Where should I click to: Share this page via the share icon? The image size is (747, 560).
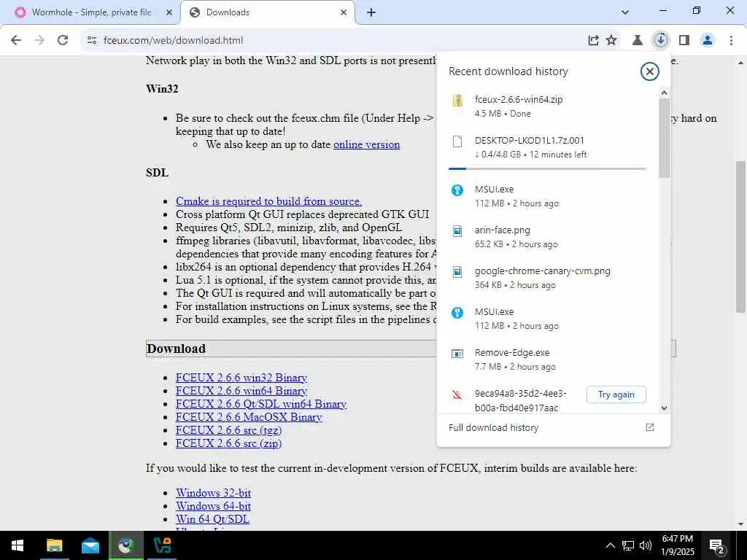[x=593, y=41]
